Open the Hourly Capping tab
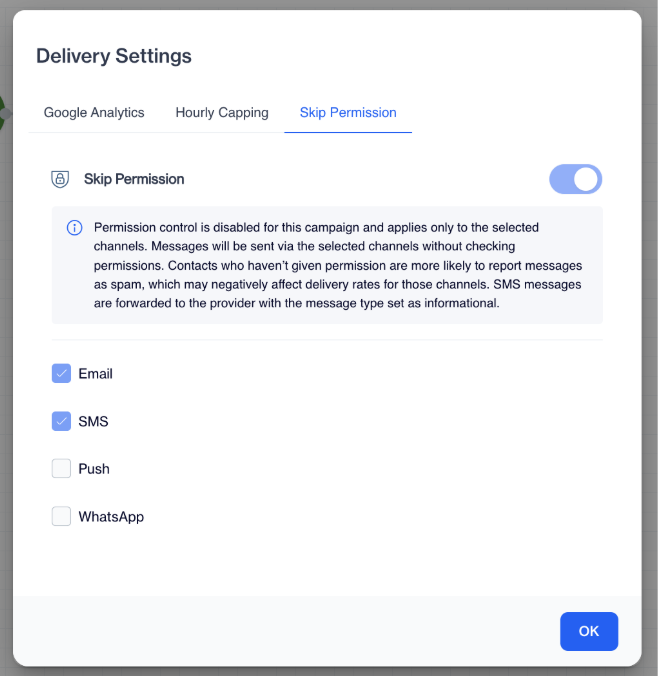 click(222, 113)
